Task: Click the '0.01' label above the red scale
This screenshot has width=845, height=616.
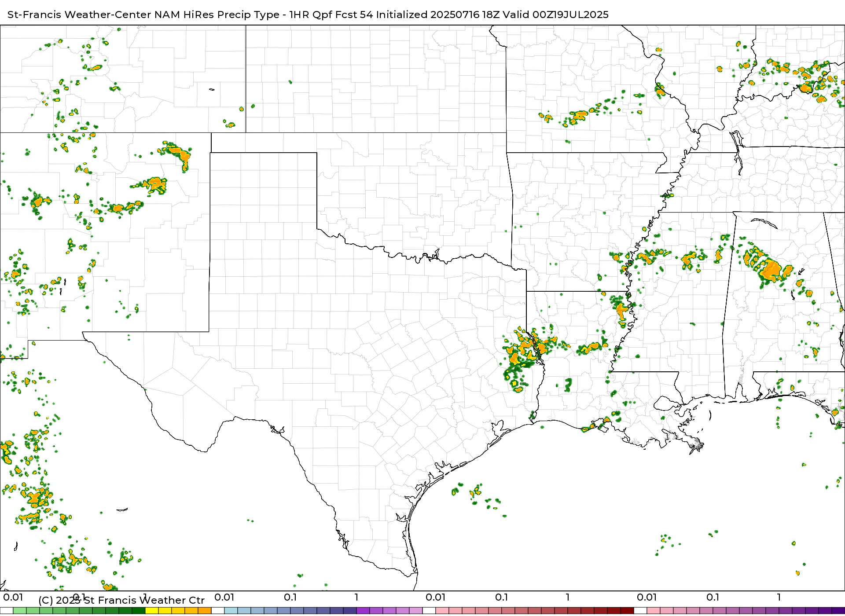Action: click(436, 597)
